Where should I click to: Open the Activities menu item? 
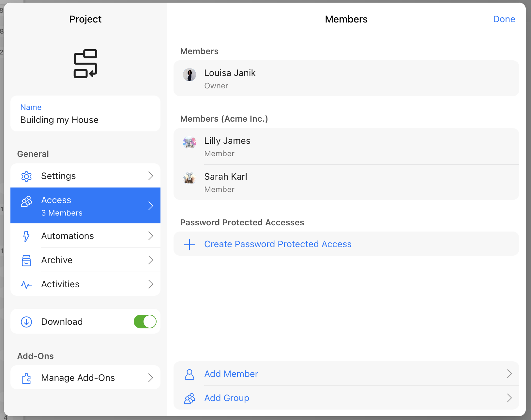pos(85,284)
